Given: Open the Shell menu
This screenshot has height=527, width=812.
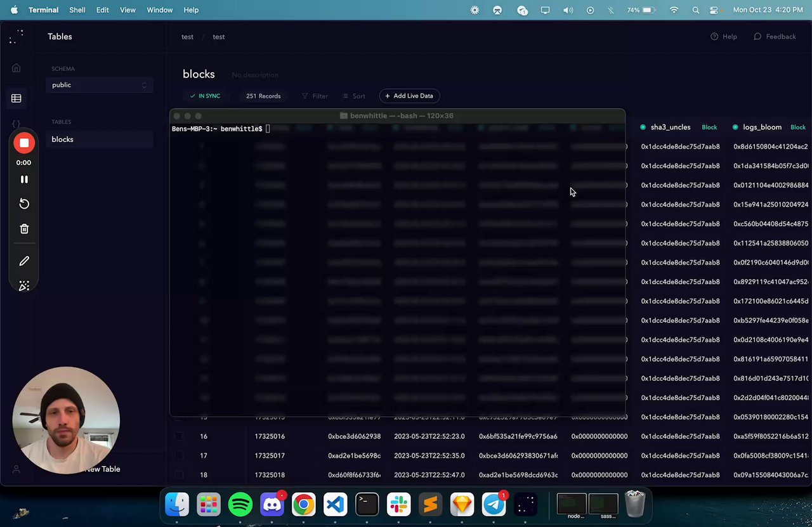Looking at the screenshot, I should (77, 10).
